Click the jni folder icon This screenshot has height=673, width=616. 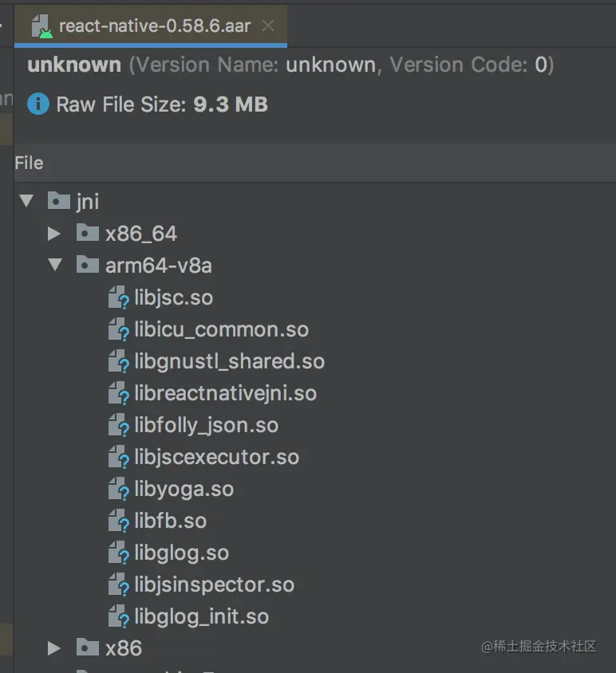pyautogui.click(x=58, y=201)
